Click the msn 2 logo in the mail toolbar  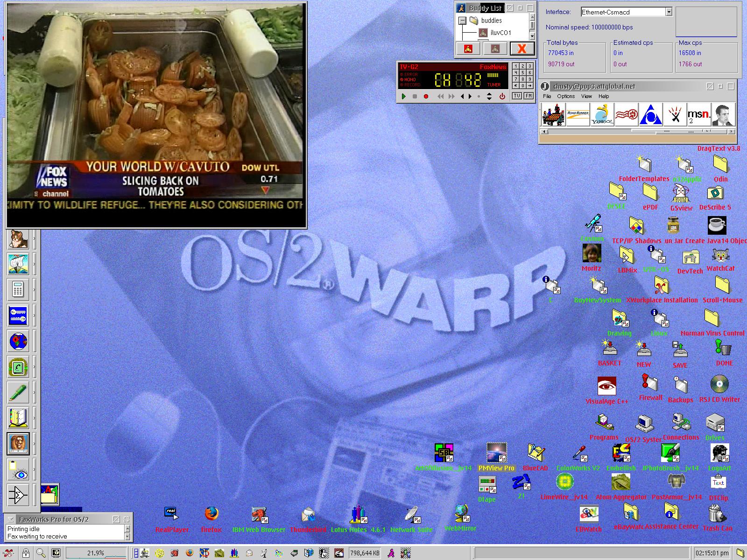(x=699, y=115)
